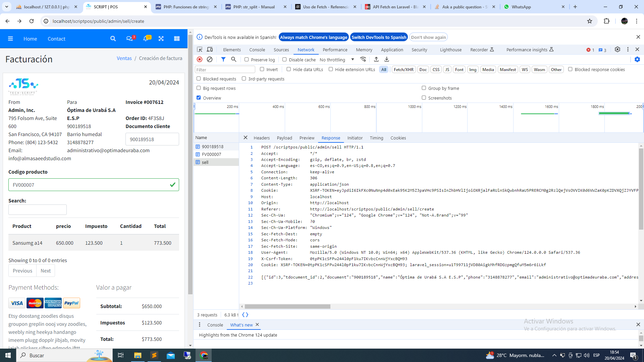Open DevTools three-dot customize menu
Viewport: 644px width, 362px height.
628,49
